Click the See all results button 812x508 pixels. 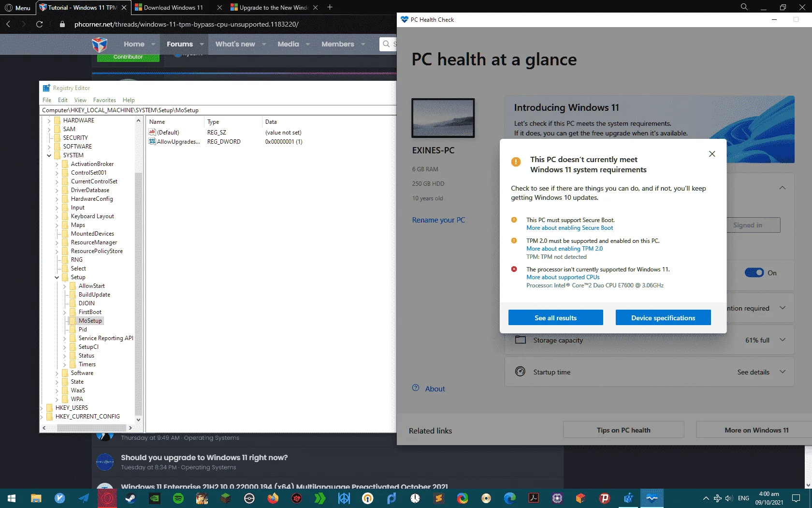tap(556, 318)
